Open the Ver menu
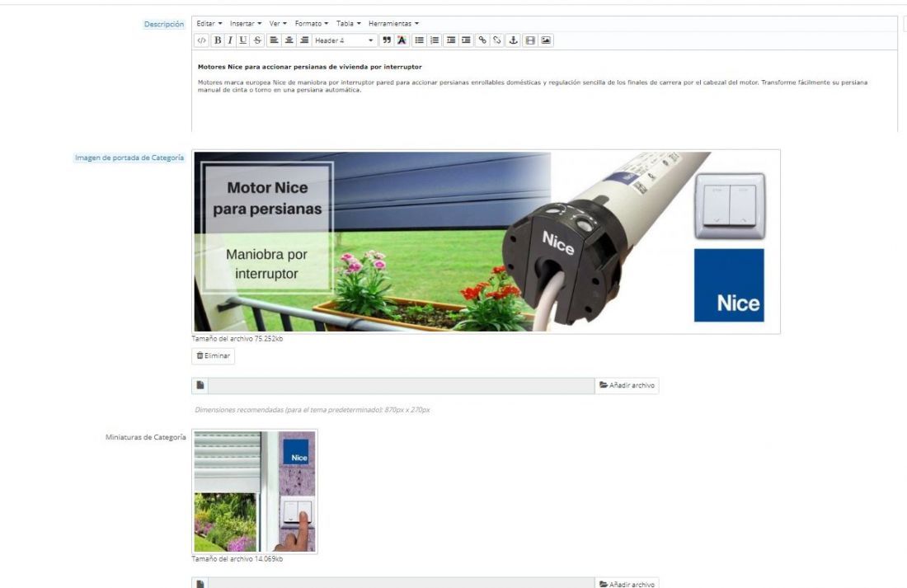This screenshot has width=907, height=588. tap(278, 24)
